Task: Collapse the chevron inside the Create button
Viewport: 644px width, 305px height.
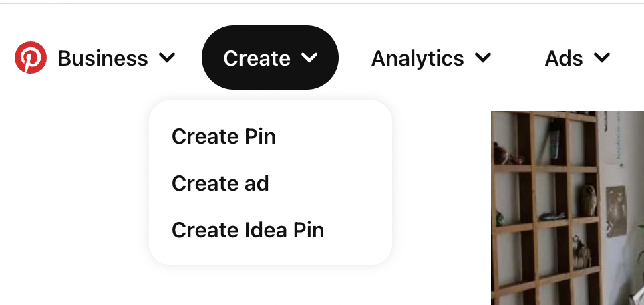Action: (x=309, y=58)
